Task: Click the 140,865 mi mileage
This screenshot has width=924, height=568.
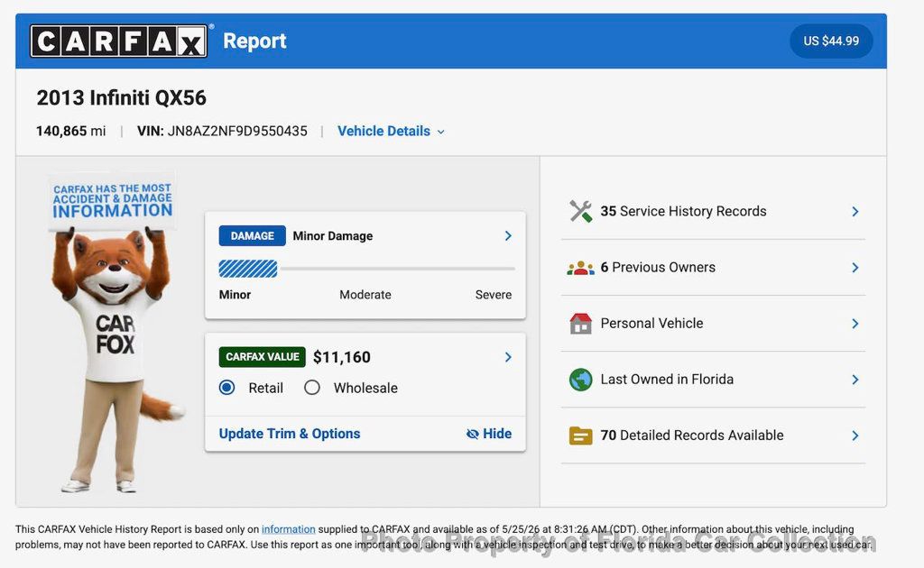Action: pos(70,132)
